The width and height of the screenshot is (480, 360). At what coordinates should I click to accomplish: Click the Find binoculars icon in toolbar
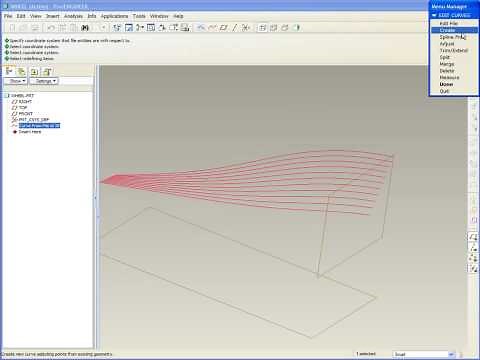tap(85, 28)
